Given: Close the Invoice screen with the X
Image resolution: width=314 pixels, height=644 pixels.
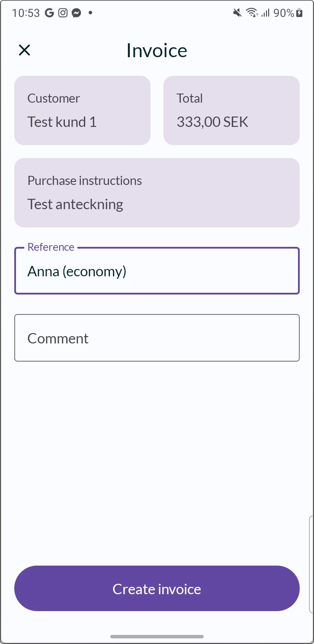Looking at the screenshot, I should click(x=24, y=50).
